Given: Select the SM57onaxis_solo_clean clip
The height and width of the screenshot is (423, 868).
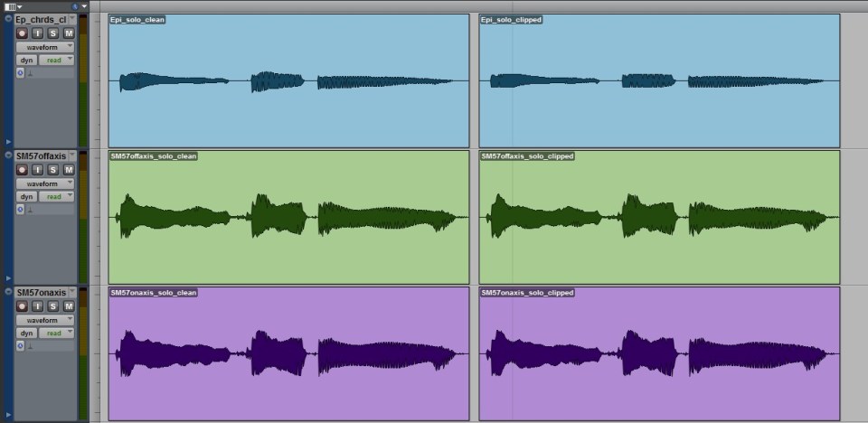Looking at the screenshot, I should pyautogui.click(x=288, y=353).
